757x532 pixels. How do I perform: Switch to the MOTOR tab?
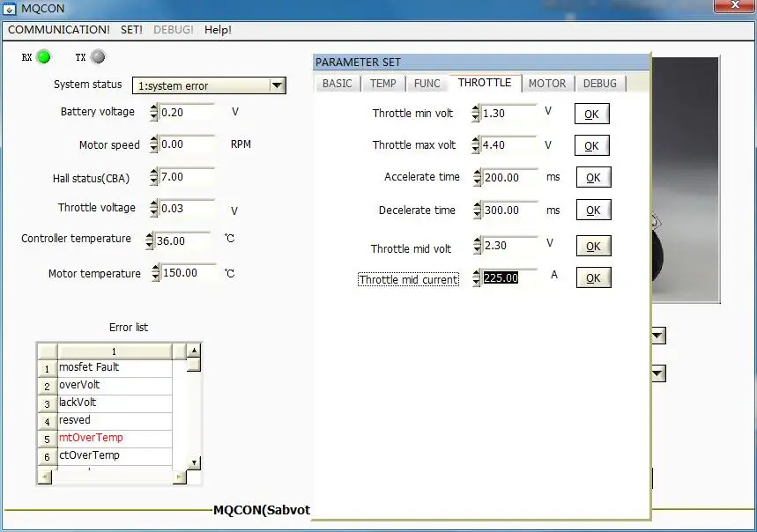[547, 84]
